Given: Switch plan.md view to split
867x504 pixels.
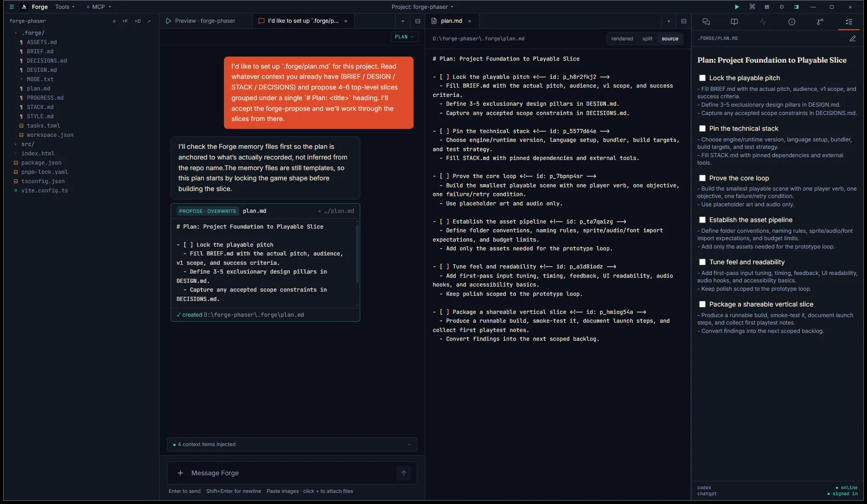Looking at the screenshot, I should coord(647,39).
